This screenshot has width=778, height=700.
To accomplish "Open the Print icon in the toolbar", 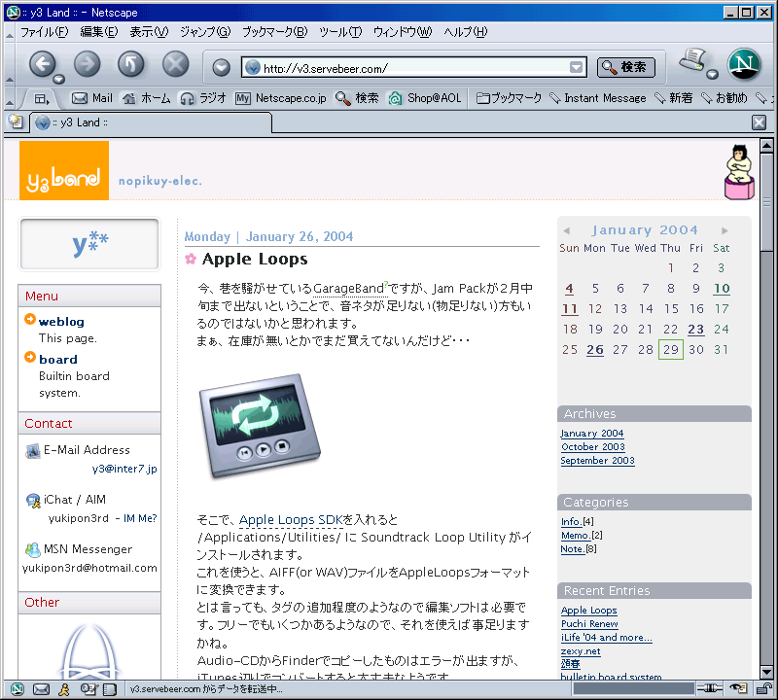I will 693,61.
